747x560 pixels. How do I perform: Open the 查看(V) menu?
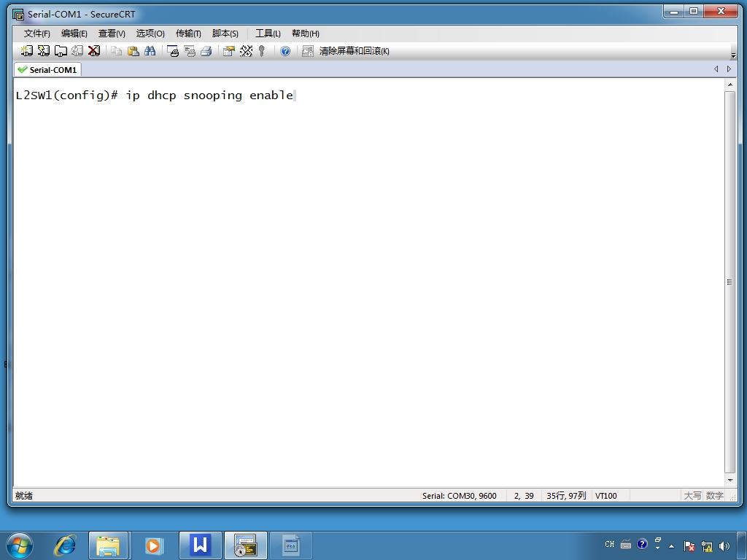(112, 34)
